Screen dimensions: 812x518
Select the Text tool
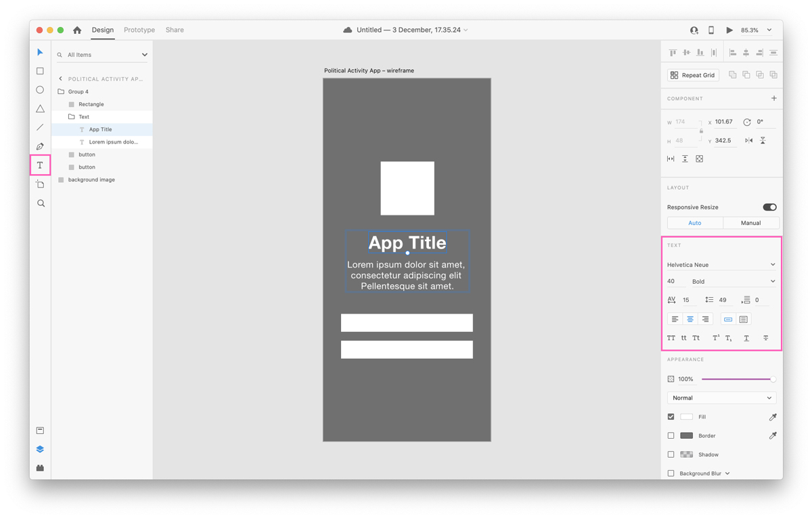pos(40,165)
